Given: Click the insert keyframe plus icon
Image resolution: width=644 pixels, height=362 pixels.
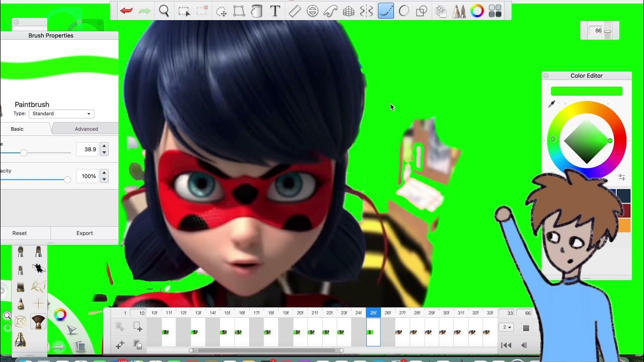Looking at the screenshot, I should point(120,344).
